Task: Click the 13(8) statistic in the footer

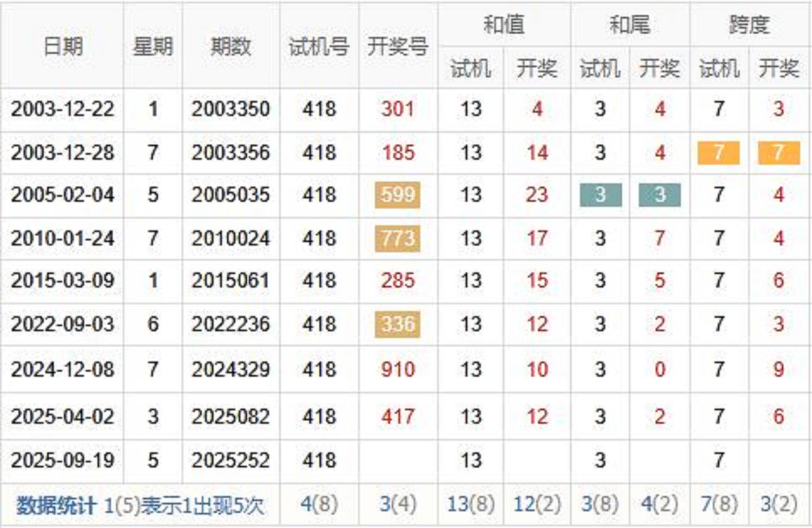Action: click(470, 504)
